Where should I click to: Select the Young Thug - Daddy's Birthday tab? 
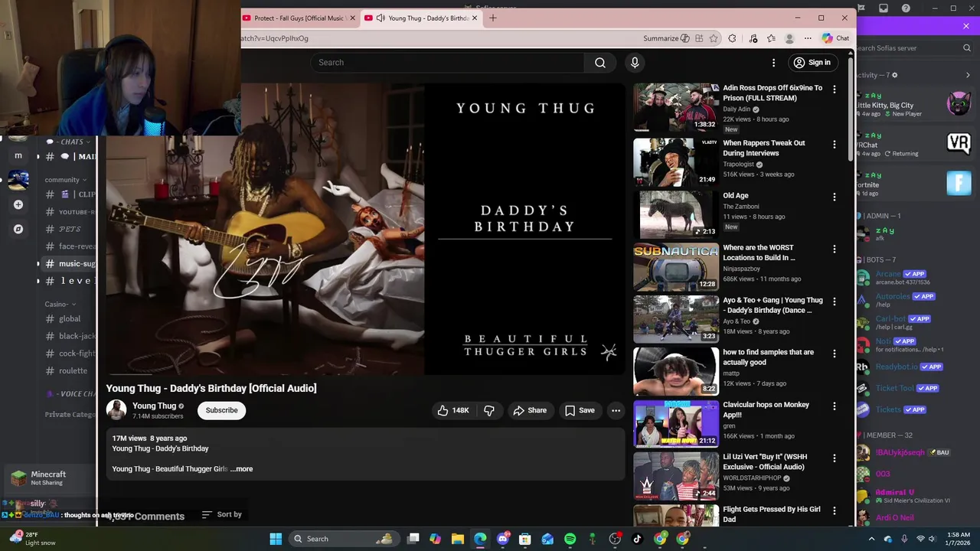pos(420,18)
